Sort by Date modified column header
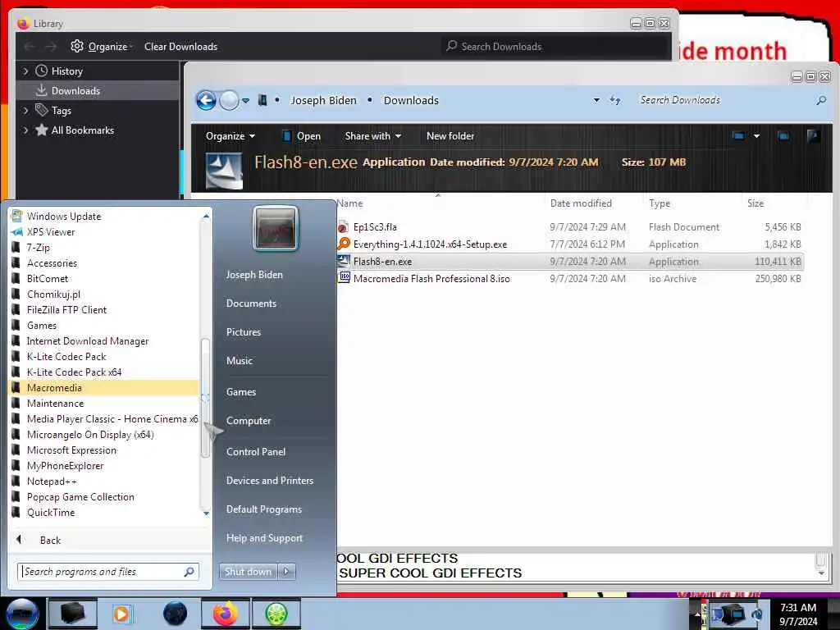Viewport: 840px width, 630px height. [x=581, y=203]
